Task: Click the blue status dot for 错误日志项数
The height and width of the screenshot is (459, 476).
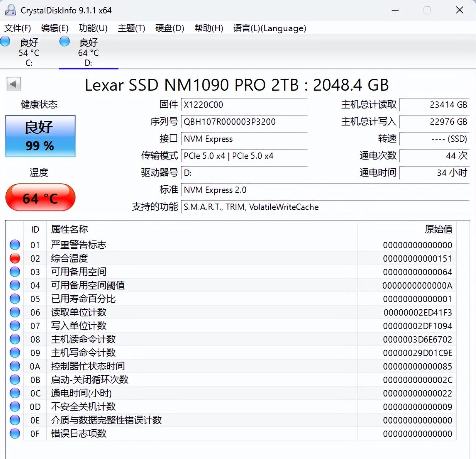Action: 15,433
